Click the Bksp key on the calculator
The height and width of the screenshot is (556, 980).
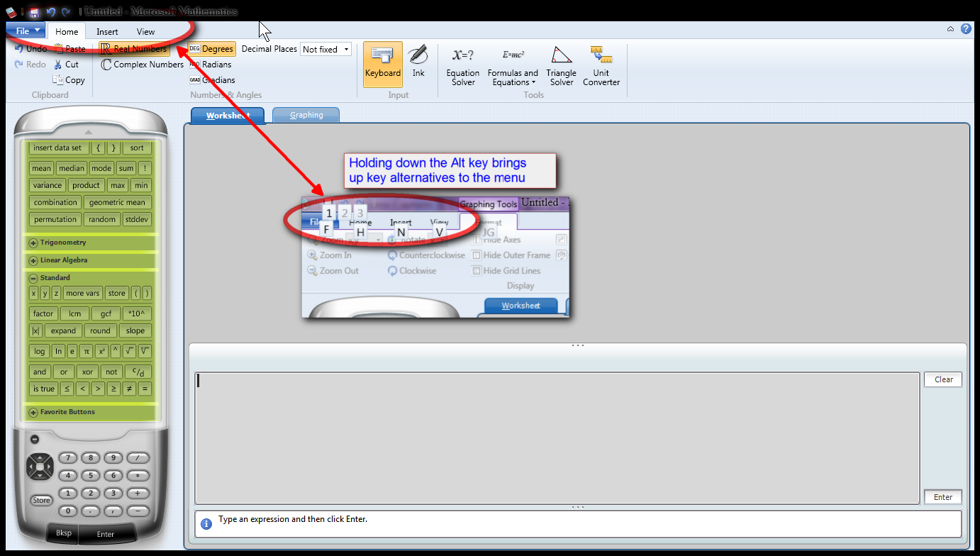point(64,534)
